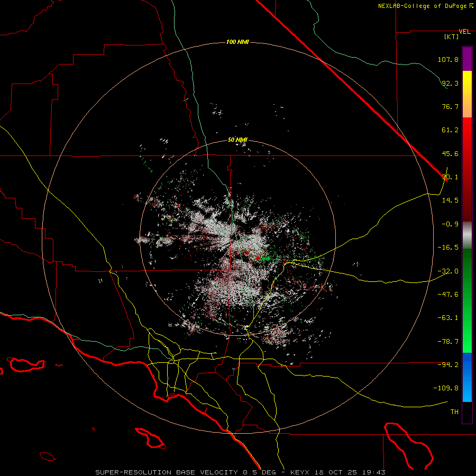Select the 107.8 scale value
The height and width of the screenshot is (476, 476).
pyautogui.click(x=448, y=59)
